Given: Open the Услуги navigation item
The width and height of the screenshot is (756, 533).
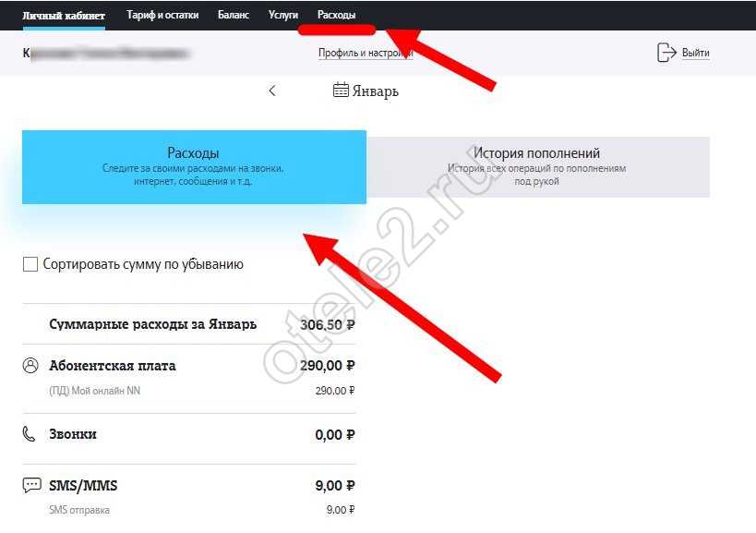Looking at the screenshot, I should point(283,15).
